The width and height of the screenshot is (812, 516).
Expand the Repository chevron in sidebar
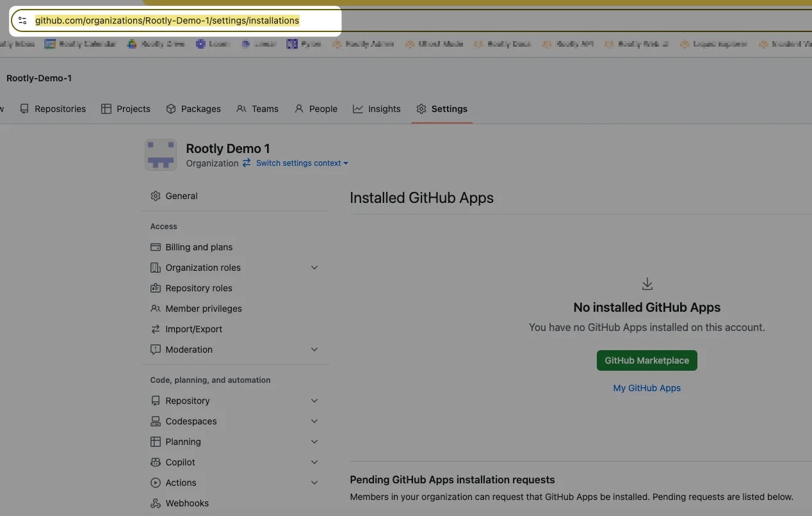pyautogui.click(x=314, y=401)
